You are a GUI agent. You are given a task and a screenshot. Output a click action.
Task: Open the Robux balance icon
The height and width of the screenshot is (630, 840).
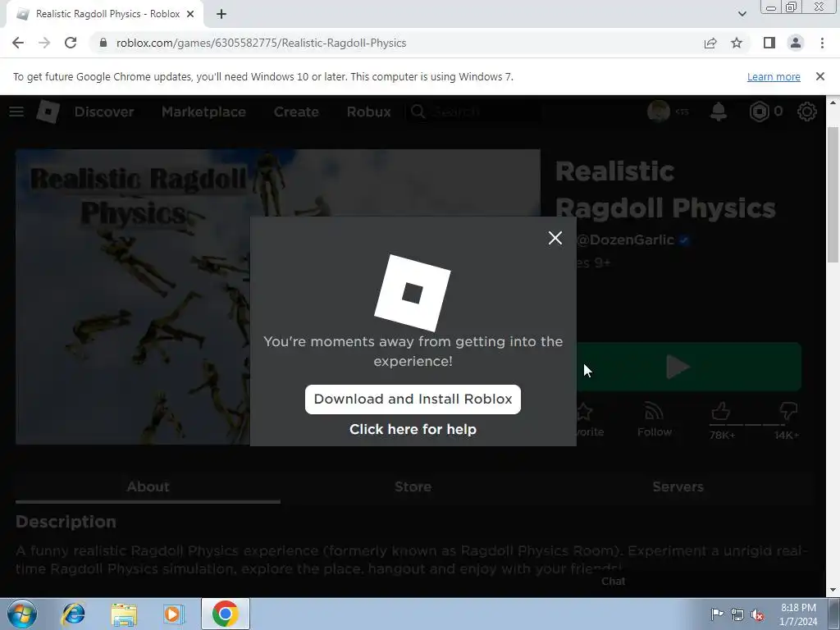click(x=760, y=112)
